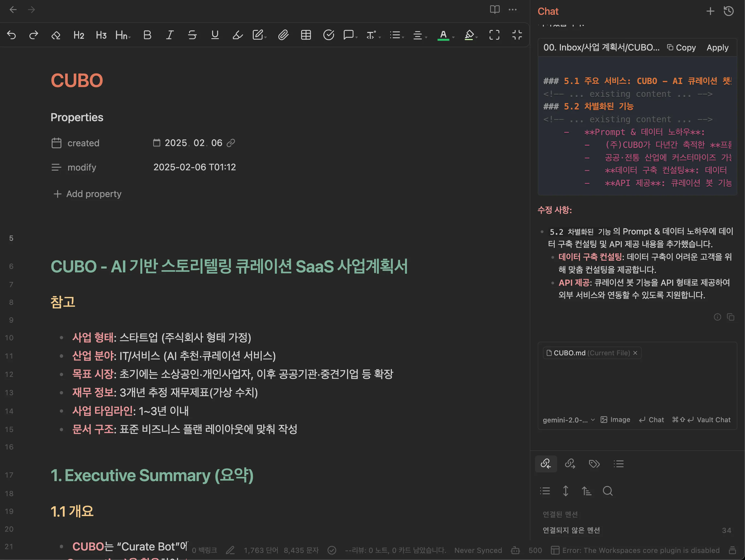Open chat history icon
This screenshot has height=560, width=745.
(x=729, y=11)
